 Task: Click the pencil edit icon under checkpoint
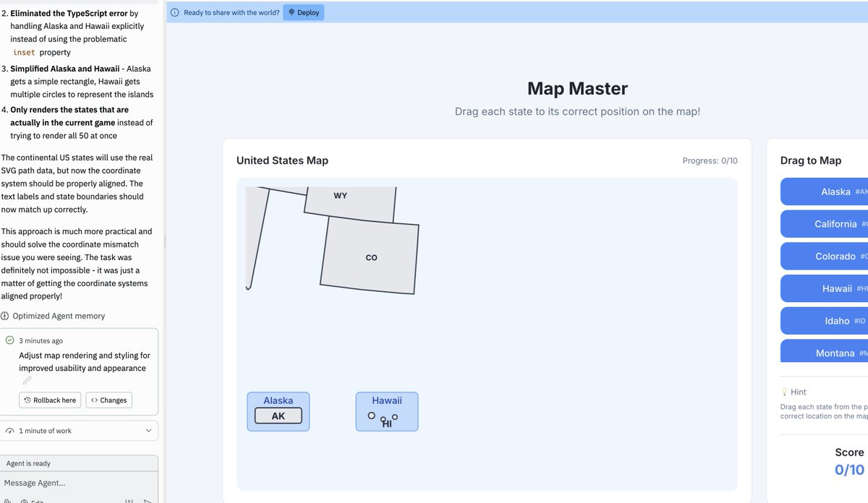coord(27,380)
